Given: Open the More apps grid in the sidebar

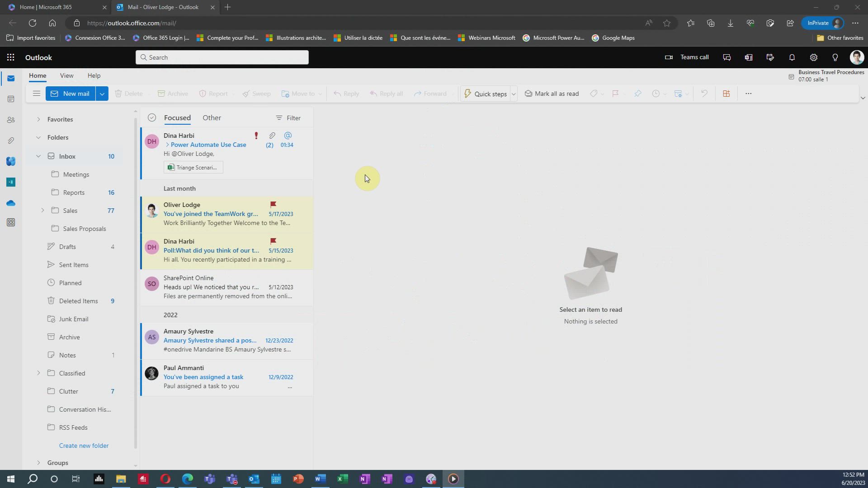Looking at the screenshot, I should point(11,222).
